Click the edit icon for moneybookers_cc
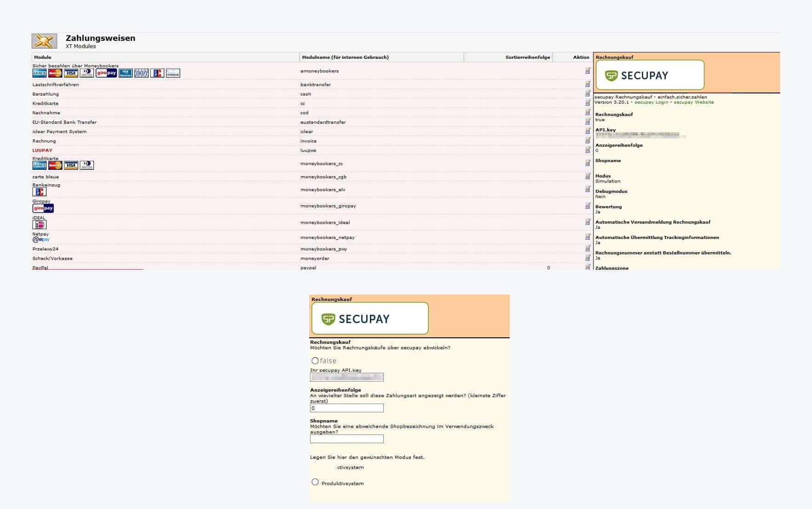The width and height of the screenshot is (812, 509). (x=587, y=163)
